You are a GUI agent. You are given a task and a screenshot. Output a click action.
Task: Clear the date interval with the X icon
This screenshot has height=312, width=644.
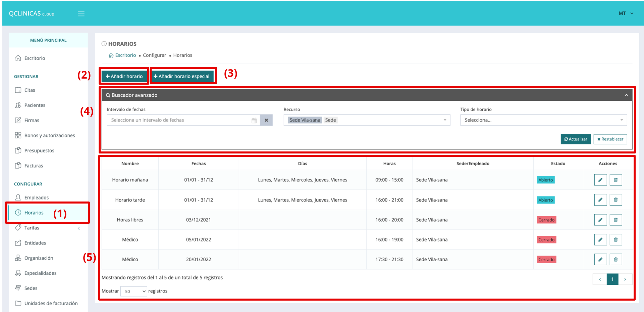[266, 120]
